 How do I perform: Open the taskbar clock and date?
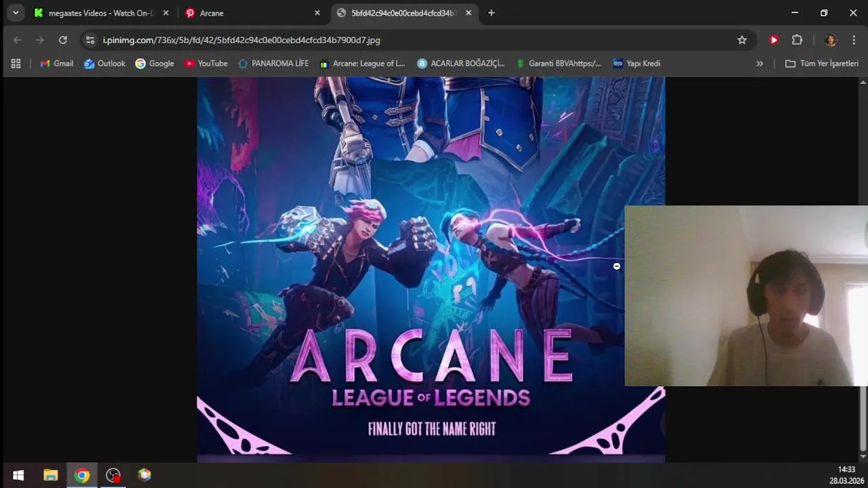(x=846, y=475)
